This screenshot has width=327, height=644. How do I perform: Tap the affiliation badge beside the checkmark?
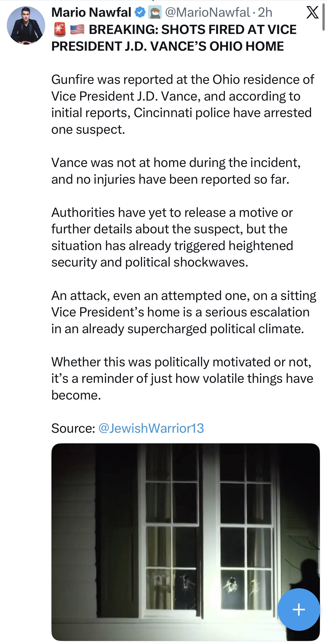tap(155, 12)
